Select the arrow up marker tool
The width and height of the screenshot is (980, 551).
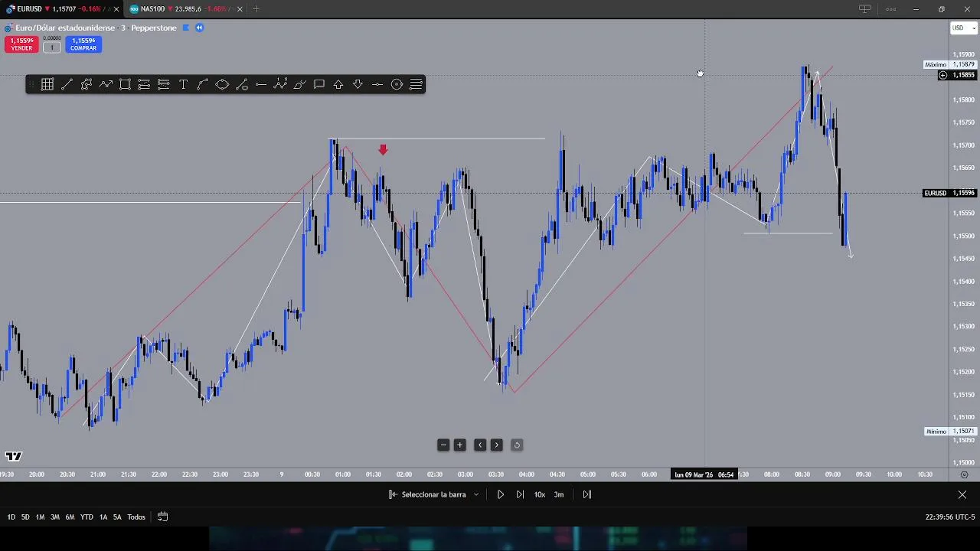338,84
